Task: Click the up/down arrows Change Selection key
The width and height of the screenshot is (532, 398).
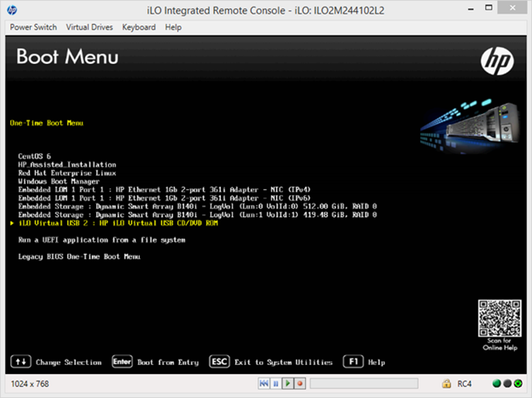Action: coord(20,362)
